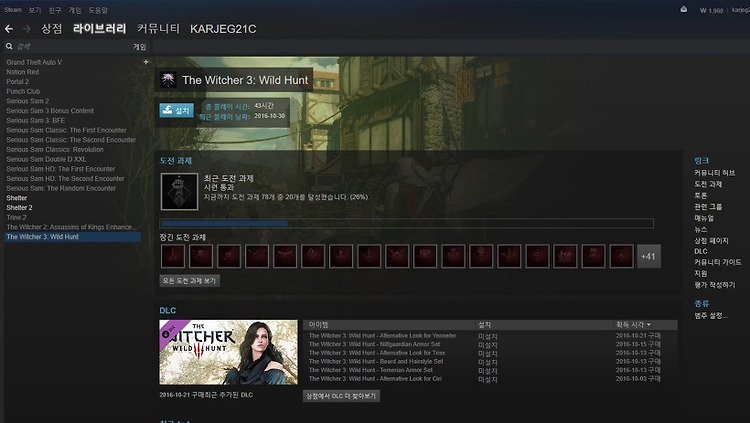Click the Witcher DLC Yennefer banner thumbnail
Viewport: 750px width, 423px height.
(228, 352)
